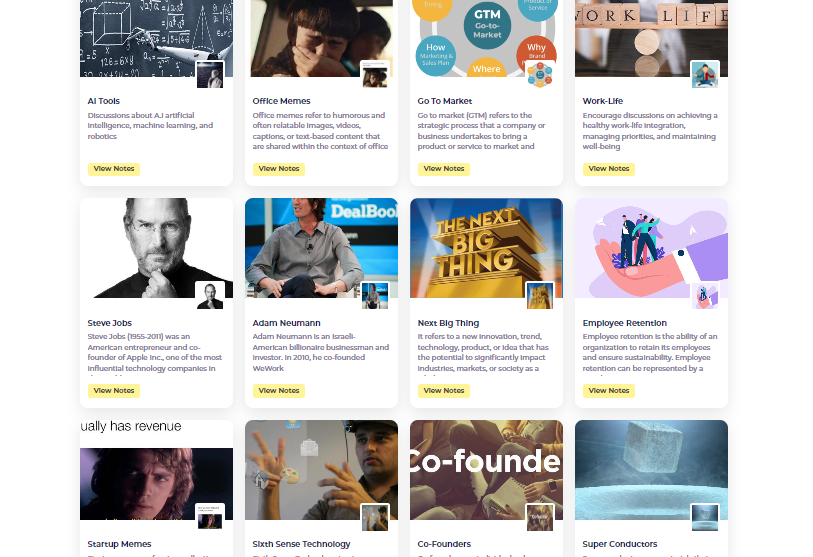Click the Startup Memes small avatar icon
The width and height of the screenshot is (813, 557).
point(210,517)
